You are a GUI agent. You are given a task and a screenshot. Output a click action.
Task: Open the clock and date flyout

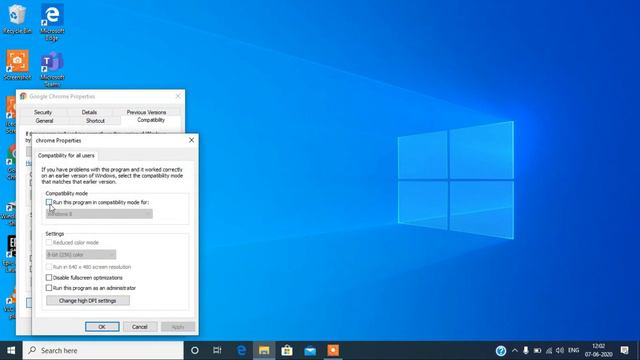tap(598, 351)
